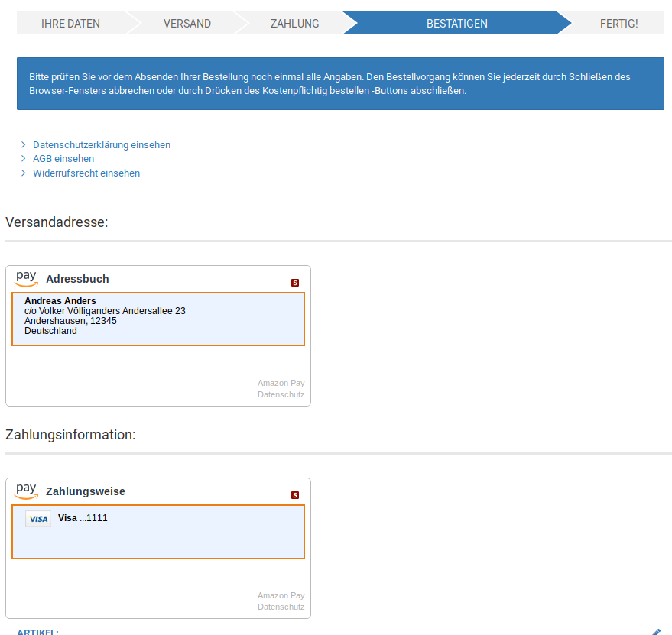Select the Visa ...1111 payment method text
The height and width of the screenshot is (635, 672).
pyautogui.click(x=83, y=518)
